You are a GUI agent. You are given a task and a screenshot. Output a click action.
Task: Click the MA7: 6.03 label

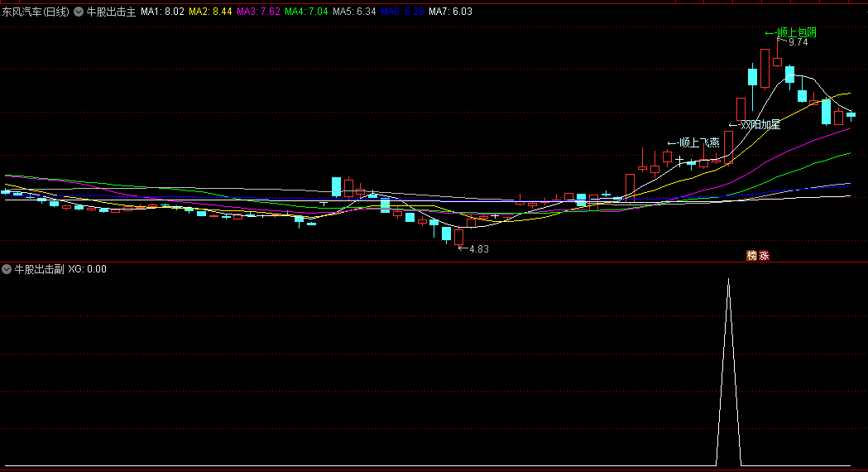451,12
